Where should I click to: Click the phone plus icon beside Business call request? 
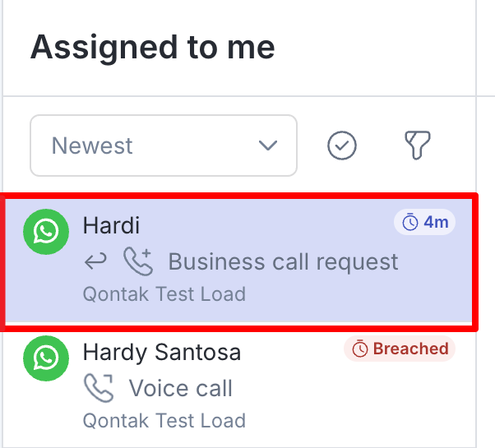click(137, 262)
